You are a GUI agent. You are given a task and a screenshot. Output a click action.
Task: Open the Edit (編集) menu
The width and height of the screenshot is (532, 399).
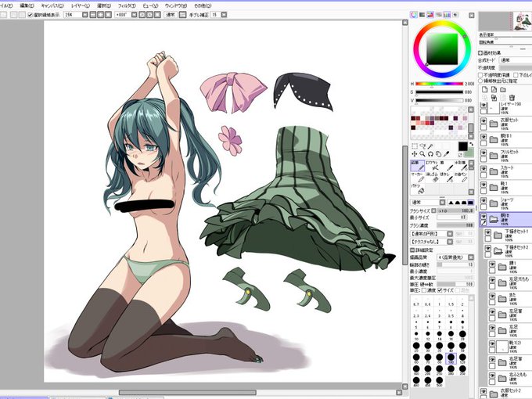[27, 5]
